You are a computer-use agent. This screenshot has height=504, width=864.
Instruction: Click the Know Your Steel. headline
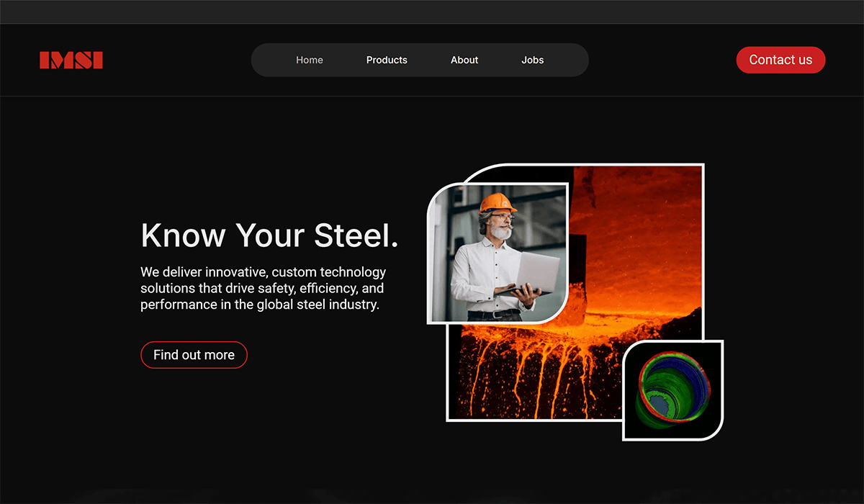click(x=269, y=235)
